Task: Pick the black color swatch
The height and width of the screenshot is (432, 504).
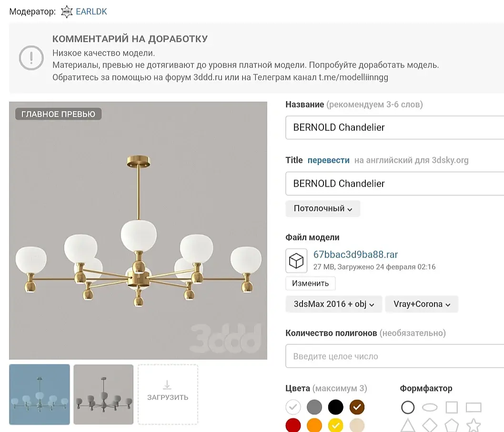Action: click(335, 407)
